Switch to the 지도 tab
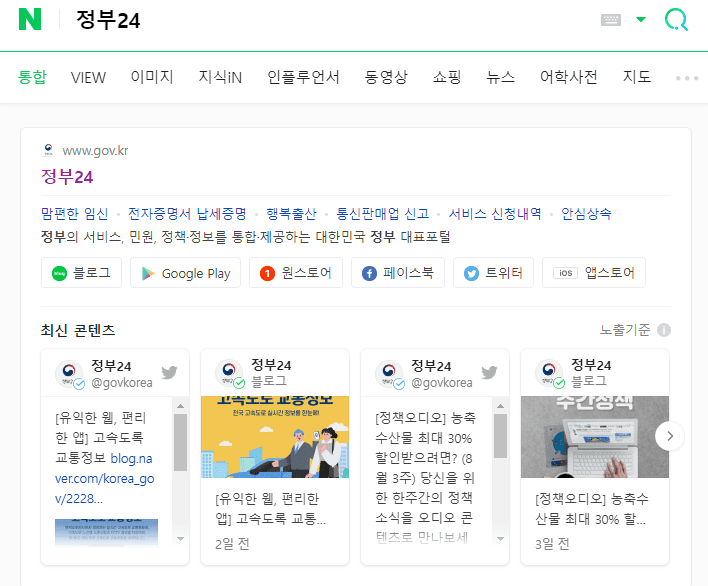The height and width of the screenshot is (586, 708). click(x=637, y=77)
